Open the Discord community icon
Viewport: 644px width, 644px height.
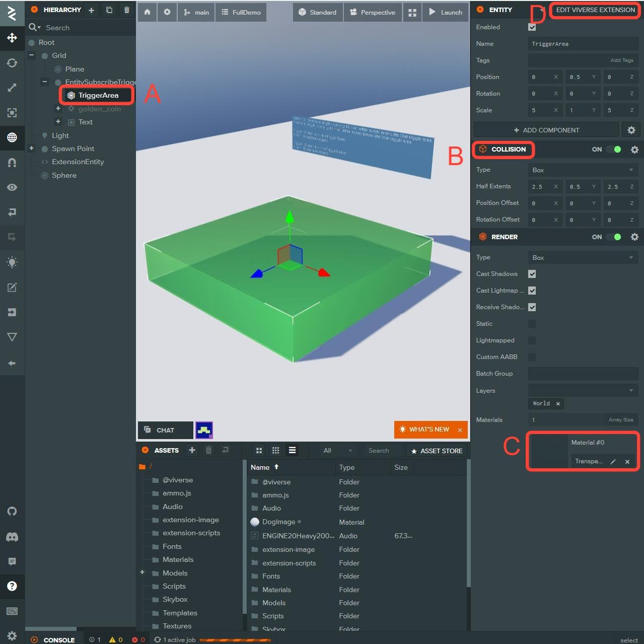pyautogui.click(x=12, y=537)
